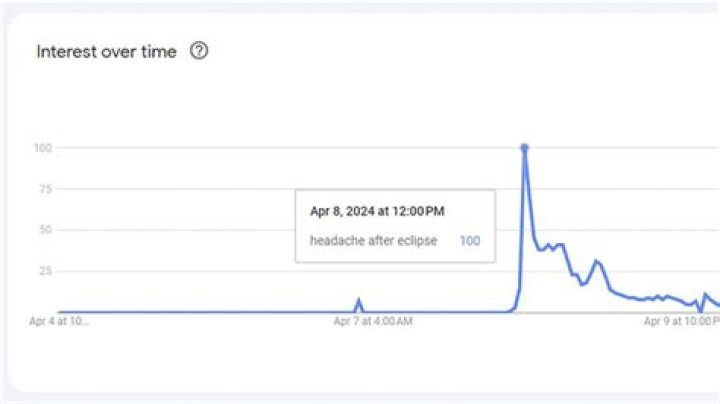Click the "Apr 7 at 4:00 AM" axis label
720x404 pixels.
(373, 322)
